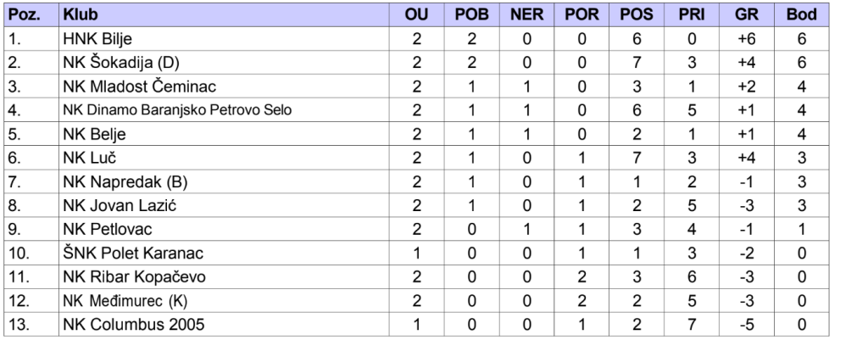The height and width of the screenshot is (340, 868).
Task: Select NK Dinamo Baranjsko Petrovo Selo
Action: click(x=177, y=110)
